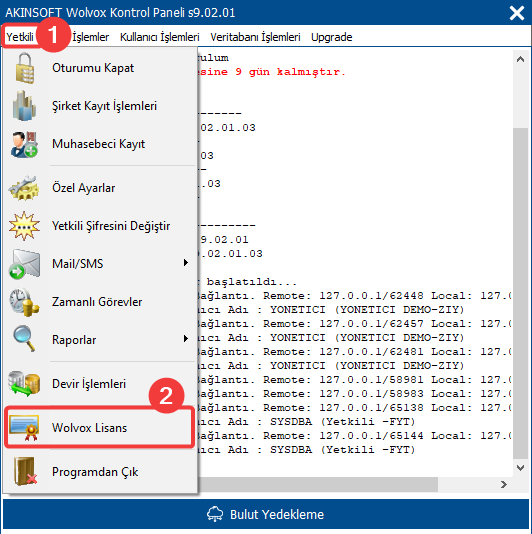This screenshot has height=534, width=532.
Task: Click the log line with Remote 127.0.0.1/65138
Action: (354, 407)
